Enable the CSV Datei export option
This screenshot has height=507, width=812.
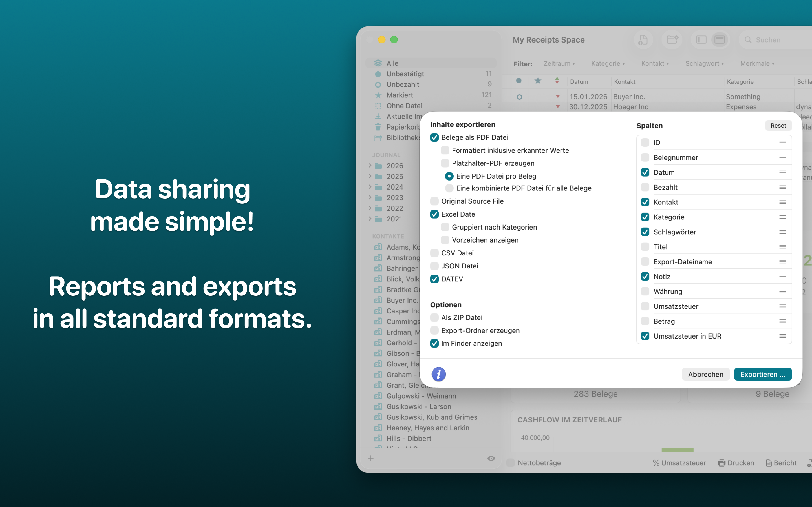click(x=434, y=253)
